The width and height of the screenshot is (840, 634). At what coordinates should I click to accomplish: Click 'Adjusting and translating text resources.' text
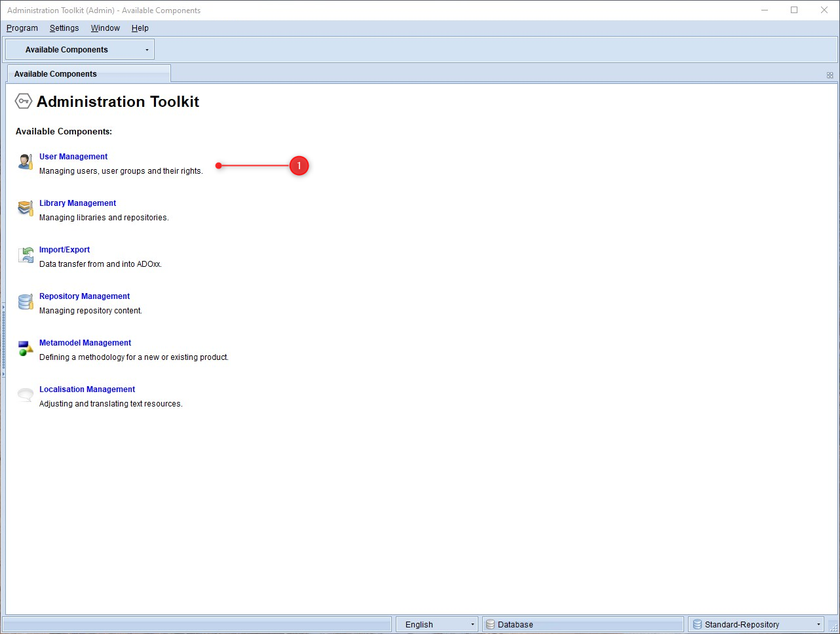tap(111, 404)
